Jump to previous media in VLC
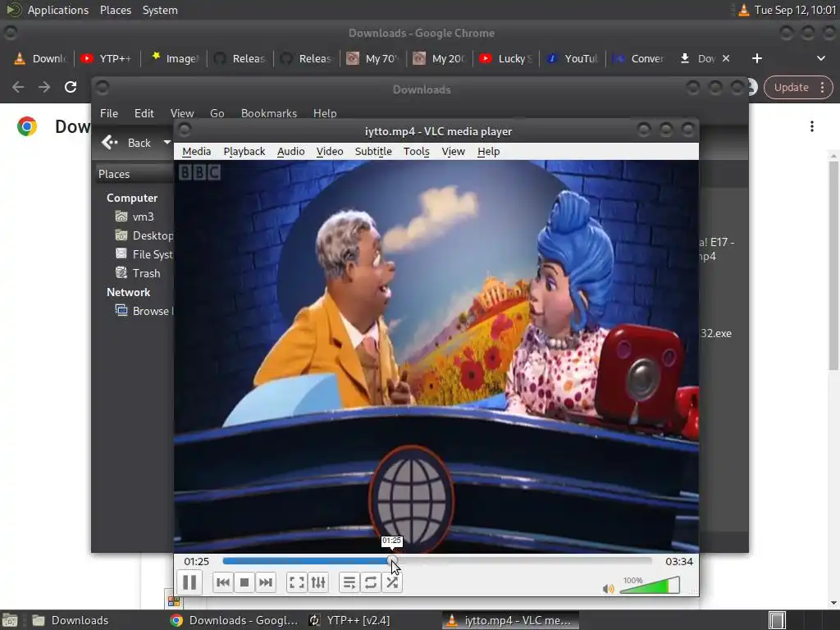The width and height of the screenshot is (840, 630). coord(223,582)
